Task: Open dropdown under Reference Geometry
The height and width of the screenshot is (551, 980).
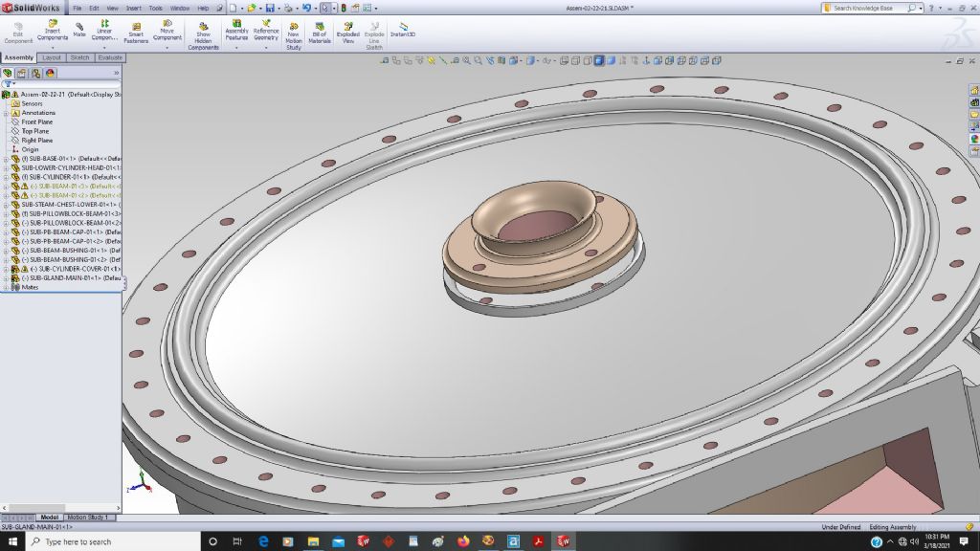Action: click(x=266, y=48)
